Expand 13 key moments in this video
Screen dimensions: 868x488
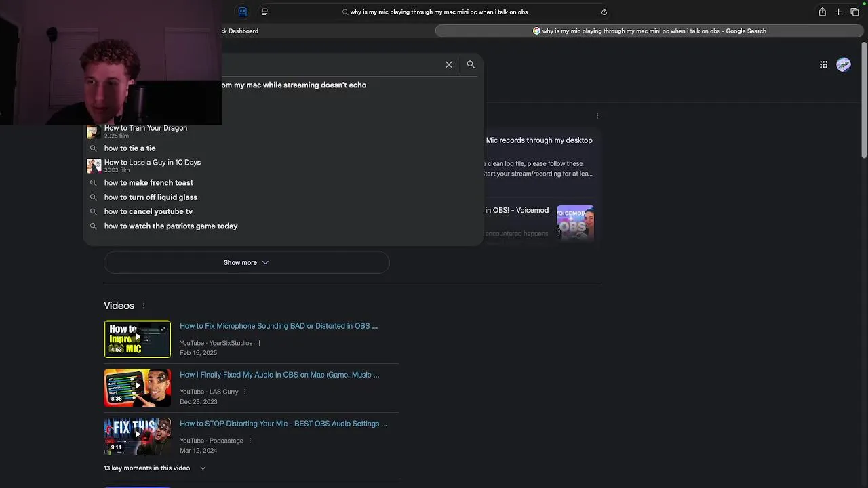point(155,468)
